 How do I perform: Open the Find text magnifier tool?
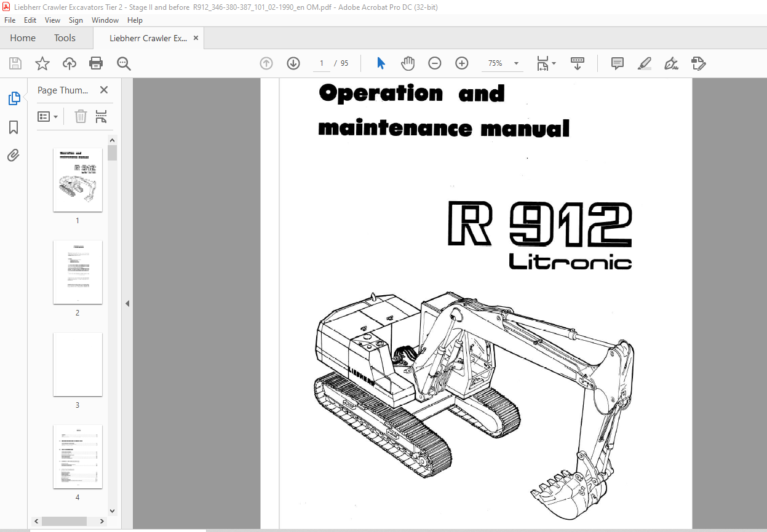(124, 63)
